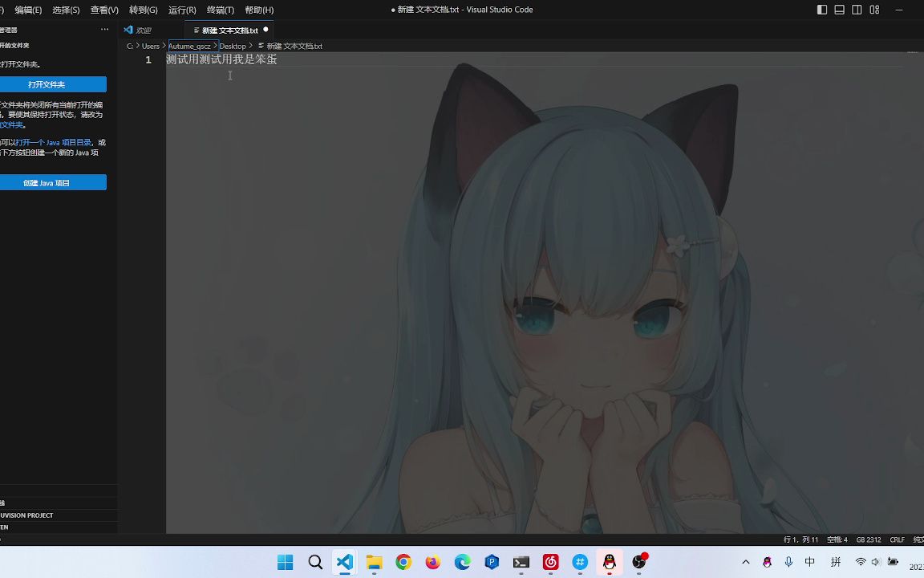Open the 终端(T) menu
This screenshot has width=924, height=578.
[x=221, y=10]
